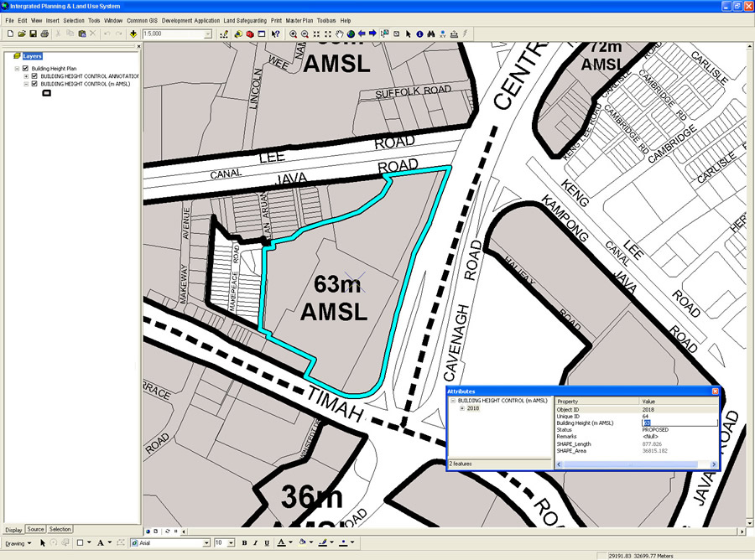The width and height of the screenshot is (755, 560).
Task: Create a new map document
Action: pos(10,34)
